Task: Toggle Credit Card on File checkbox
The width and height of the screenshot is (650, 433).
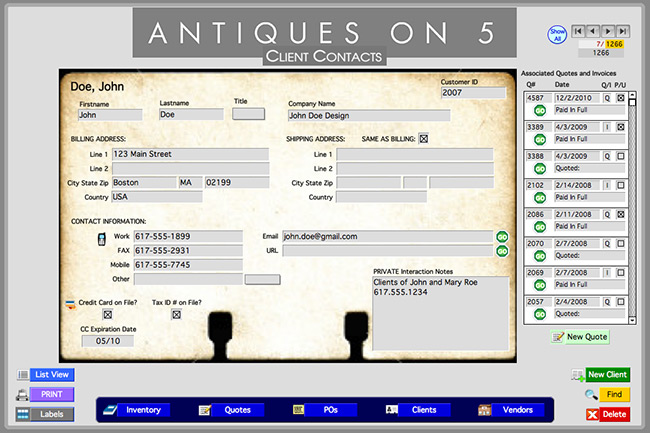Action: 107,314
